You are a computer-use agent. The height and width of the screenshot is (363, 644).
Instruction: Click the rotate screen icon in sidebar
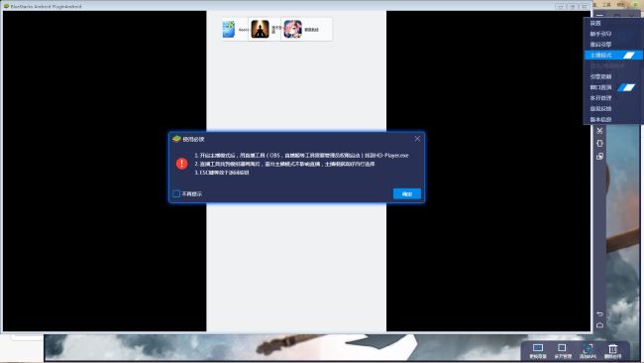point(599,144)
